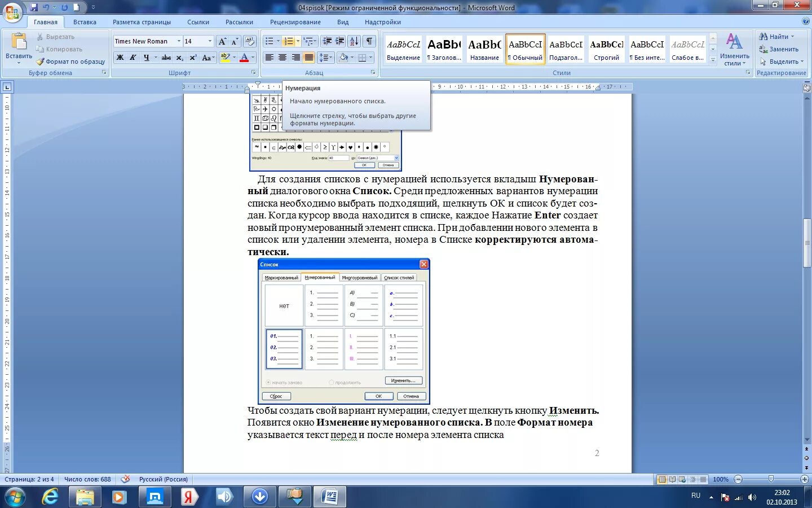Click the zoom slider handle
This screenshot has height=508, width=812.
coord(771,479)
